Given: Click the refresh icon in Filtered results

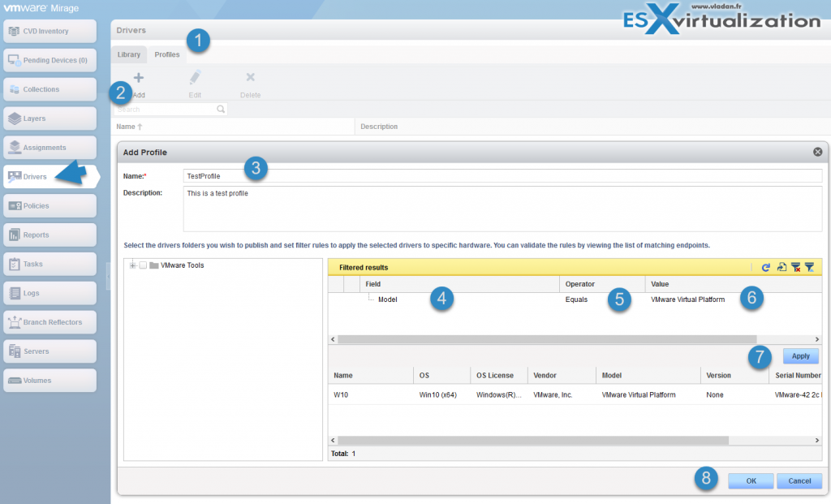Looking at the screenshot, I should pos(765,266).
